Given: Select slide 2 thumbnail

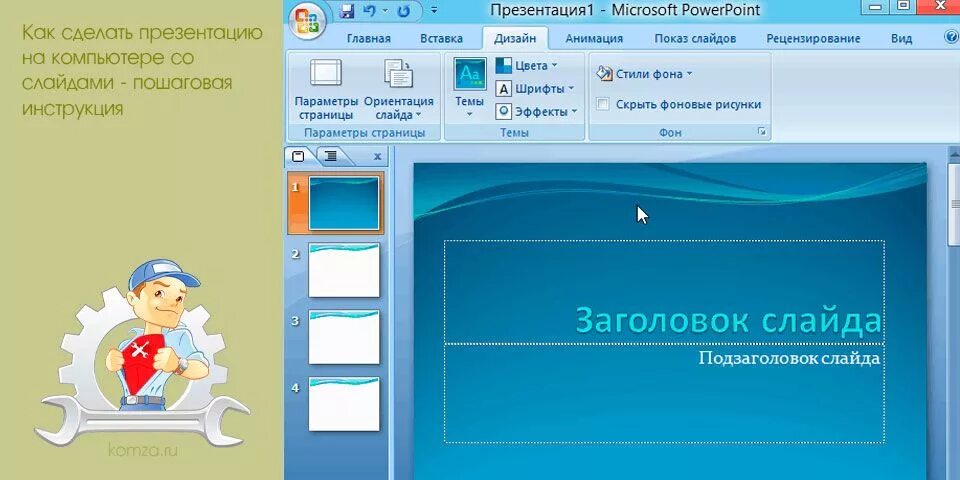Looking at the screenshot, I should click(344, 270).
